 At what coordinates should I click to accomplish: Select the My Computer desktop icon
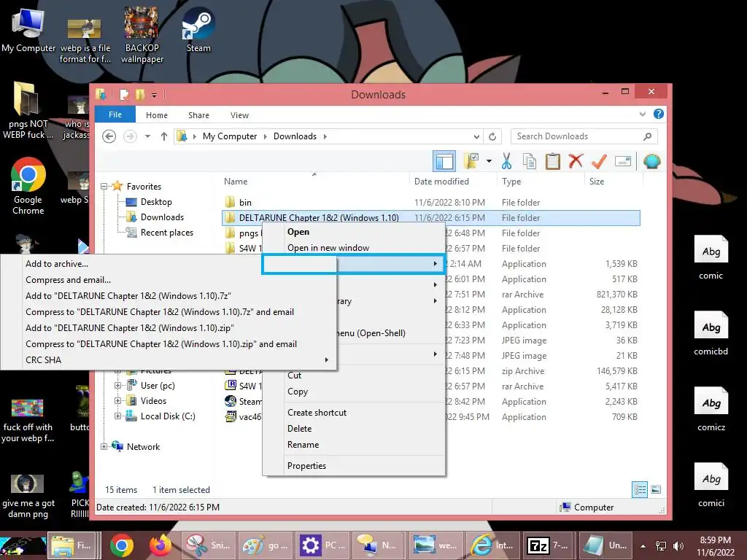tap(28, 29)
